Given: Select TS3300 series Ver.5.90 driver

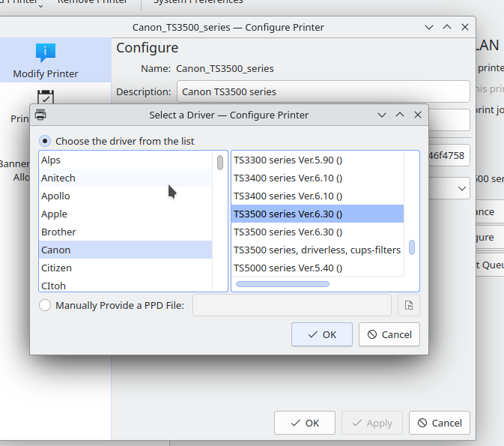Looking at the screenshot, I should (x=318, y=160).
